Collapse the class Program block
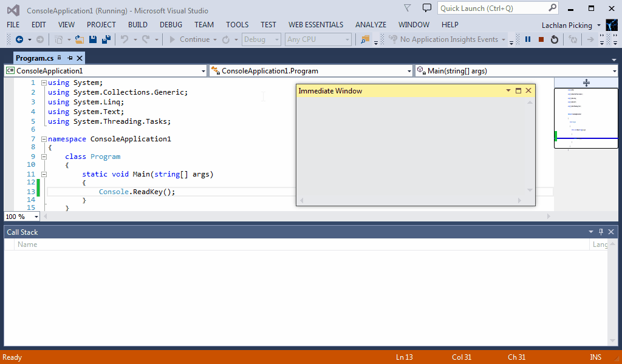Screen dimensions: 622x364 (x=44, y=157)
